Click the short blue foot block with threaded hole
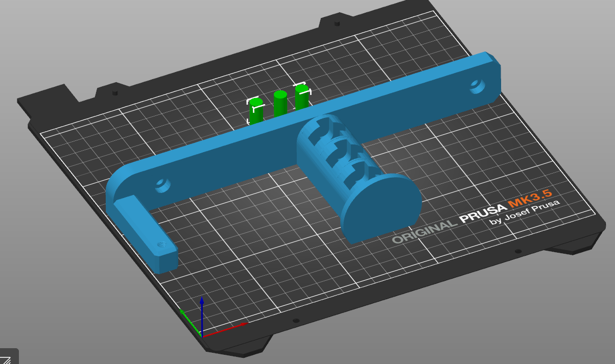 [147, 234]
